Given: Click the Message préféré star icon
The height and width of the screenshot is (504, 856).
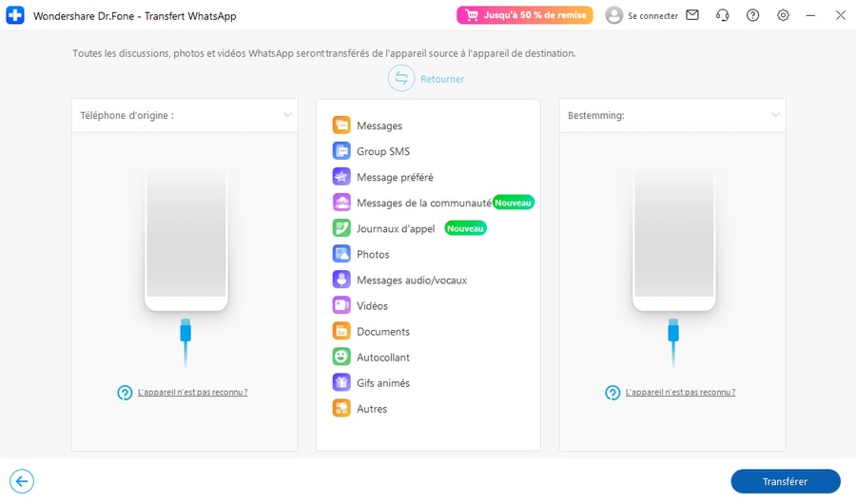Looking at the screenshot, I should click(x=341, y=176).
